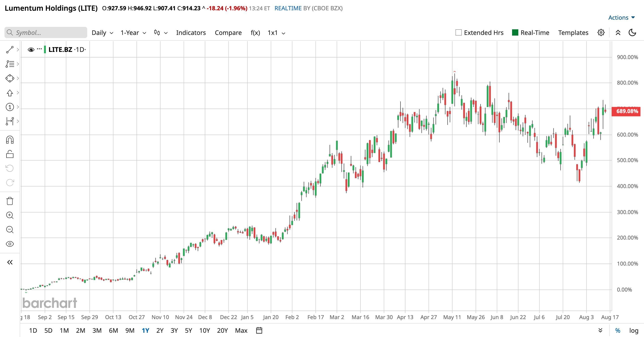Zoom out of the chart
This screenshot has width=644, height=337.
pos(10,229)
